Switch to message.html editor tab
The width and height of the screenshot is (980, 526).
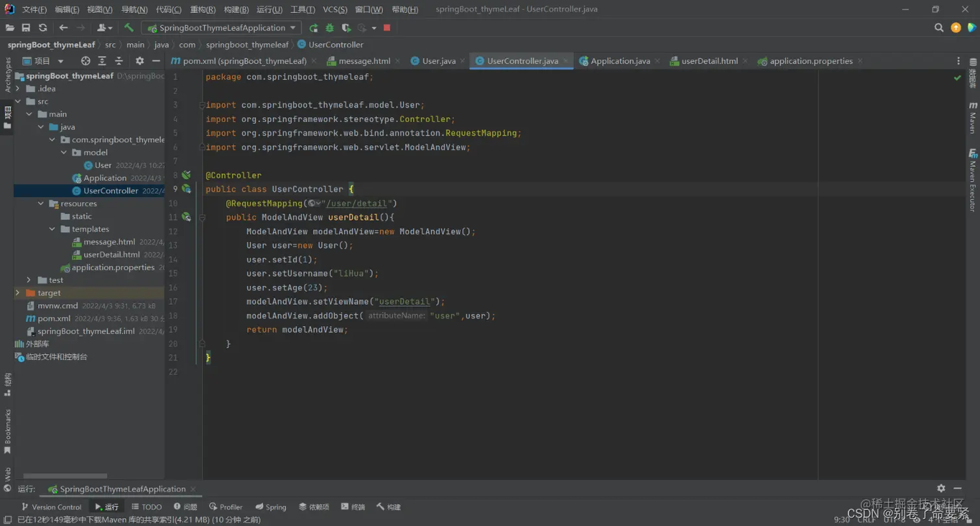click(365, 61)
